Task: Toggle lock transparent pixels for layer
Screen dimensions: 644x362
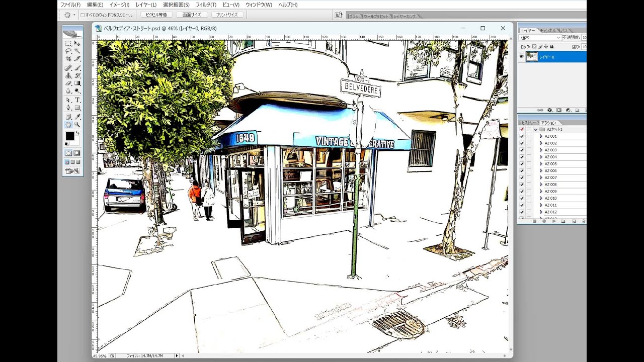Action: coord(534,47)
